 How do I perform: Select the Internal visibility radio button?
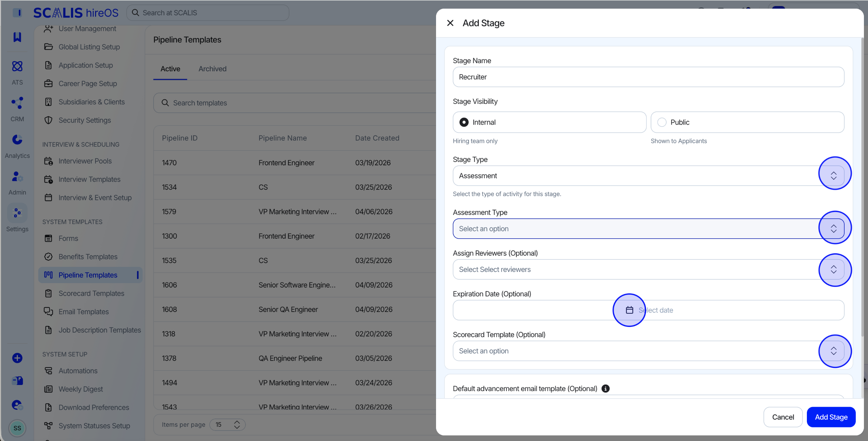click(464, 122)
